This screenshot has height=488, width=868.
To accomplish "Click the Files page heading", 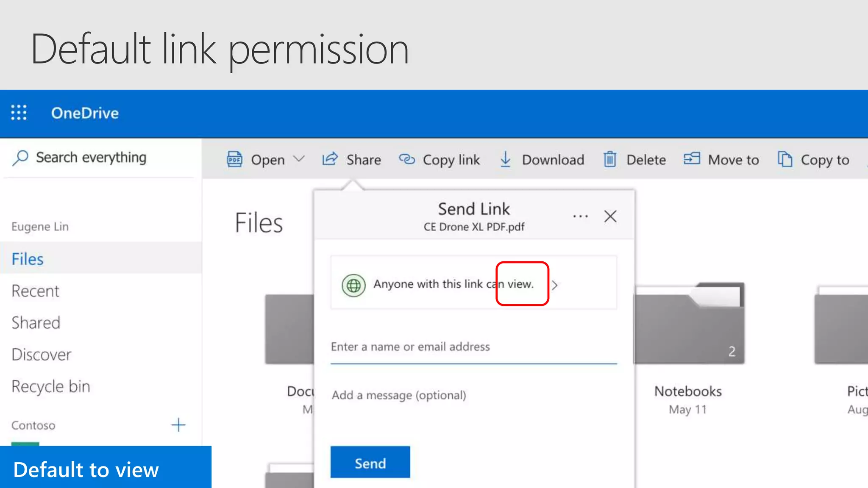I will pos(259,223).
